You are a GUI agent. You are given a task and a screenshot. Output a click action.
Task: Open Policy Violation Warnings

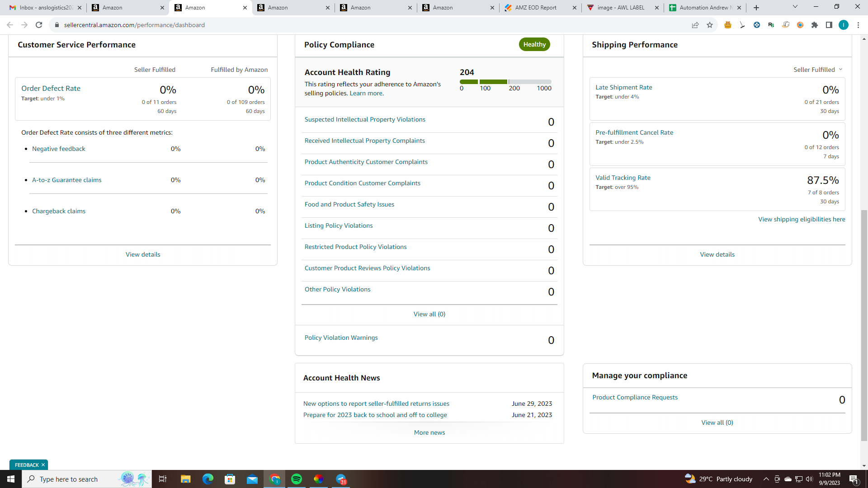[341, 338]
